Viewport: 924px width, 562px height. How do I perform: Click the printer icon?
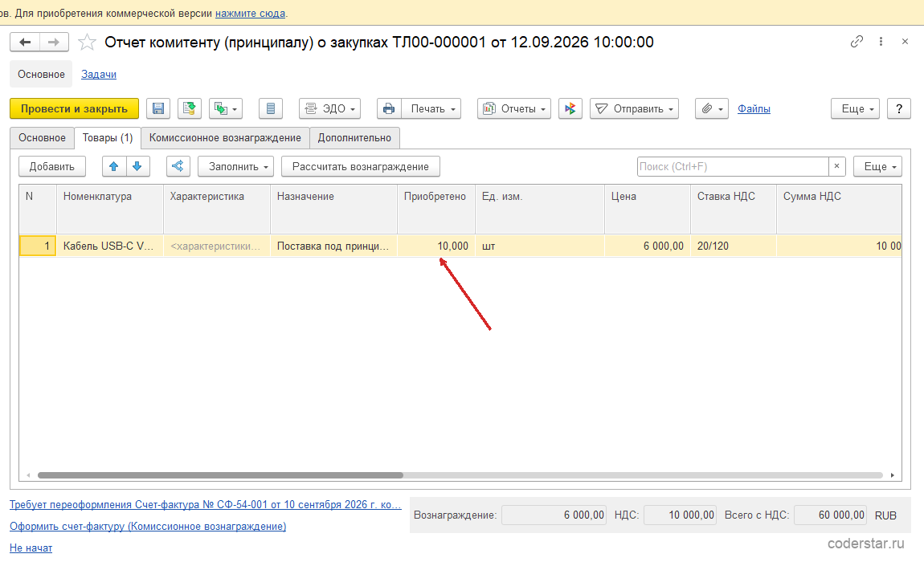tap(389, 109)
